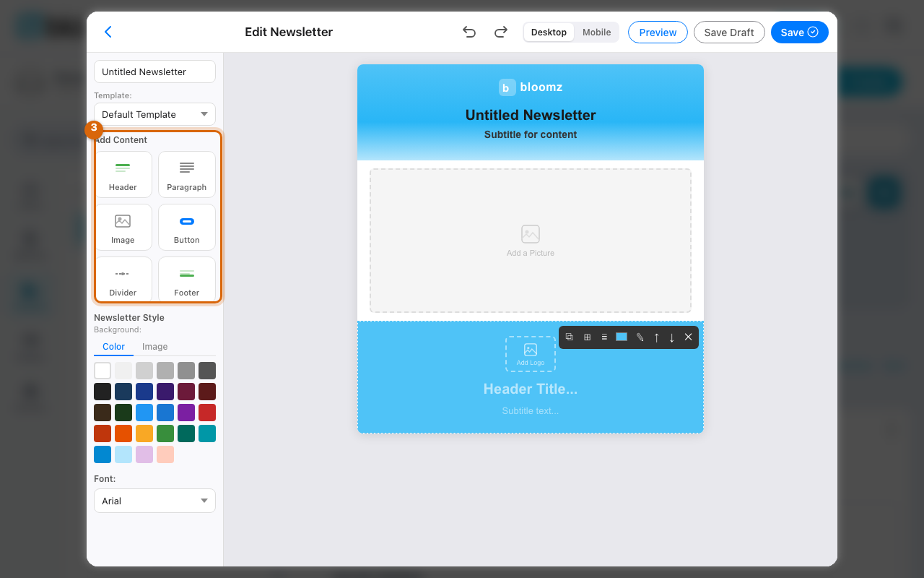
Task: Edit the Untitled Newsletter name field
Action: click(154, 72)
